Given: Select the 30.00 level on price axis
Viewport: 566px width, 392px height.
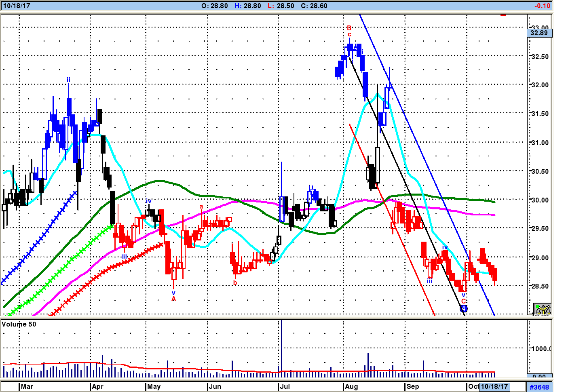Looking at the screenshot, I should click(x=540, y=200).
